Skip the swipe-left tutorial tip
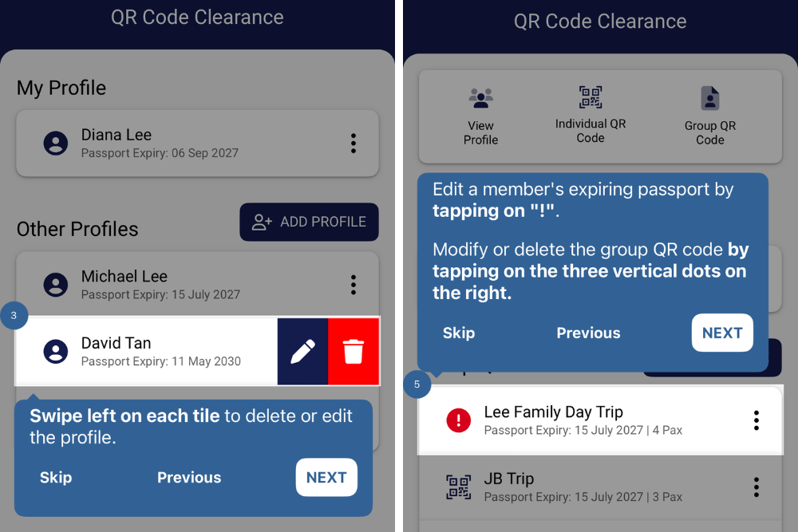The image size is (798, 532). pos(56,478)
